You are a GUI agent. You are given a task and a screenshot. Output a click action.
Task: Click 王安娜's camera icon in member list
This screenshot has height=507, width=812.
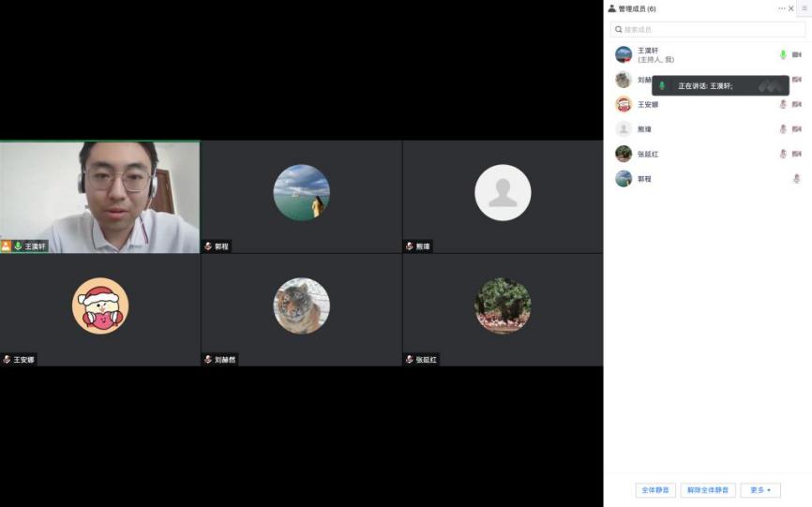(x=796, y=104)
